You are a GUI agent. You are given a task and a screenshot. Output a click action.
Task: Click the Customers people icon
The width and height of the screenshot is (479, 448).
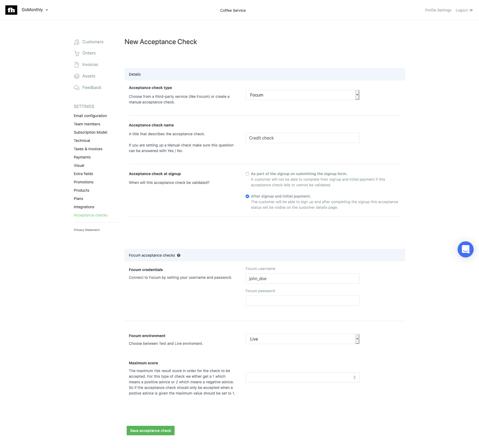(x=77, y=42)
